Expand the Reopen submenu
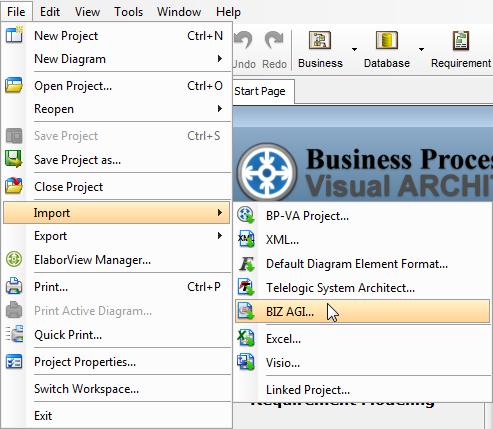493x429 pixels. [x=219, y=109]
